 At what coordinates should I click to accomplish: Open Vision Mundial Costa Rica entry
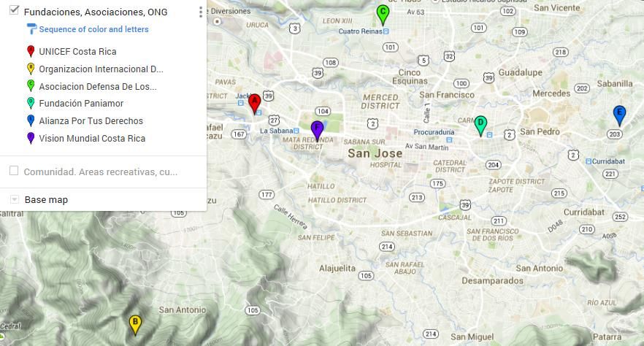92,139
